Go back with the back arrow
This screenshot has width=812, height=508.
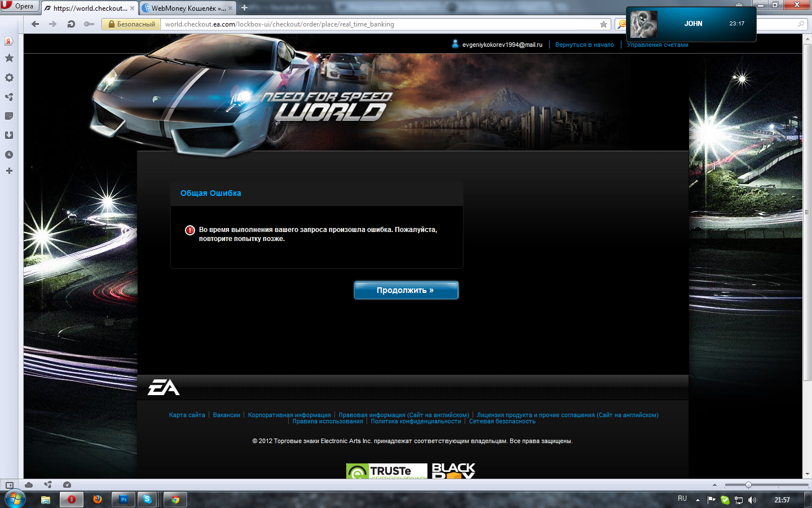coord(36,24)
